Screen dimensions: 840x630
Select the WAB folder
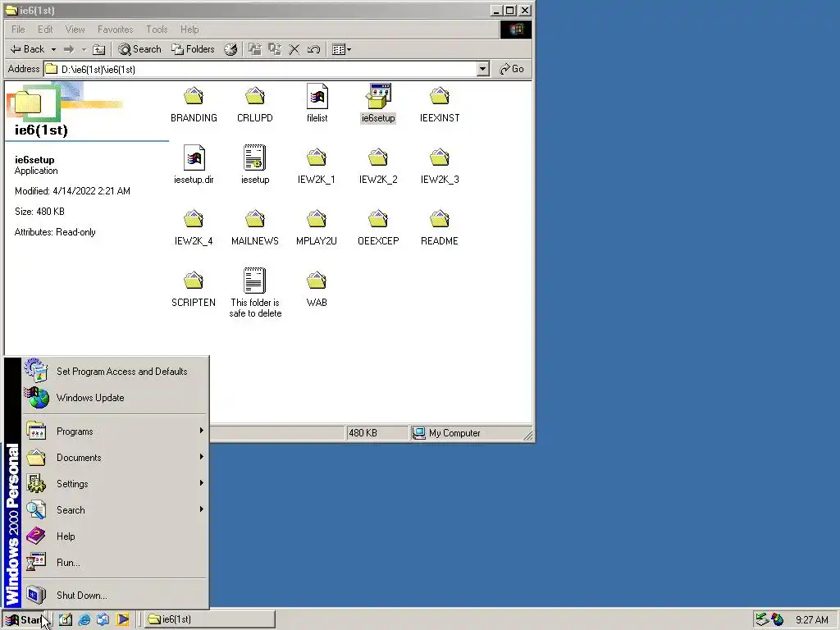[x=317, y=290]
